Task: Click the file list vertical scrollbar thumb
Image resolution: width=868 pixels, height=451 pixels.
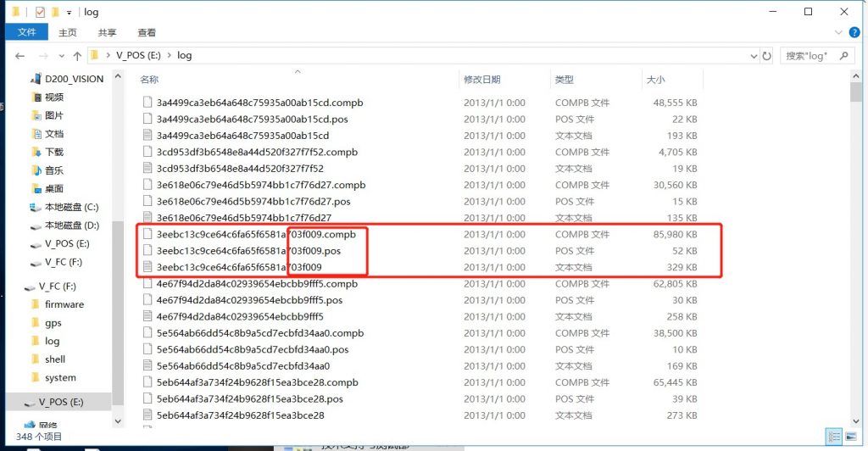Action: [856, 92]
